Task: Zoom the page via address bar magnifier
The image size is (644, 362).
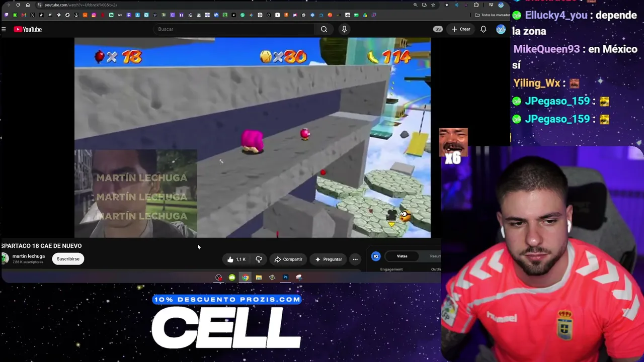Action: (x=415, y=5)
